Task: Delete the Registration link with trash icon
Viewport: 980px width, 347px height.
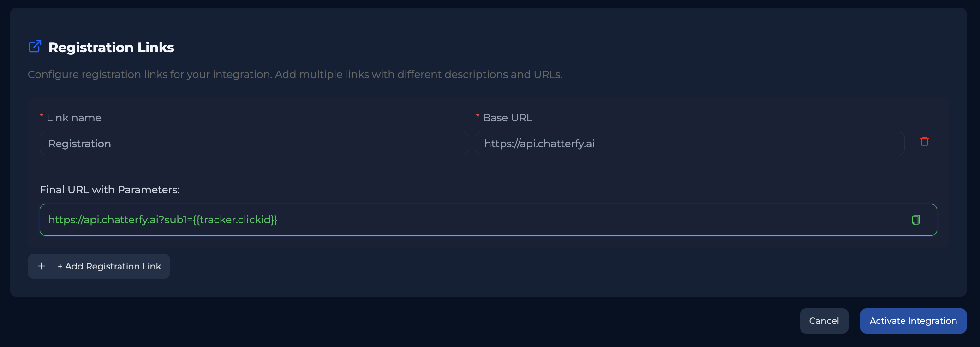Action: pos(924,142)
